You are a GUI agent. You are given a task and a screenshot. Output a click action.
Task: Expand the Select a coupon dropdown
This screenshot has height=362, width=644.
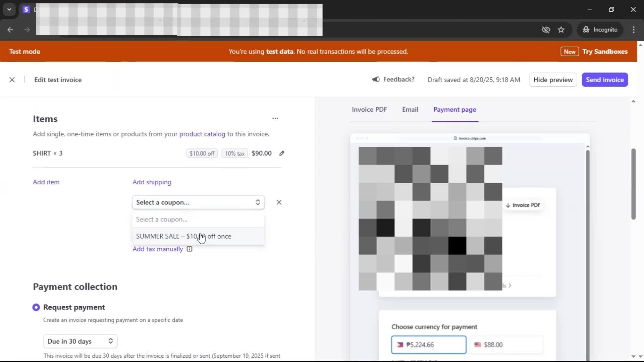pos(198,202)
